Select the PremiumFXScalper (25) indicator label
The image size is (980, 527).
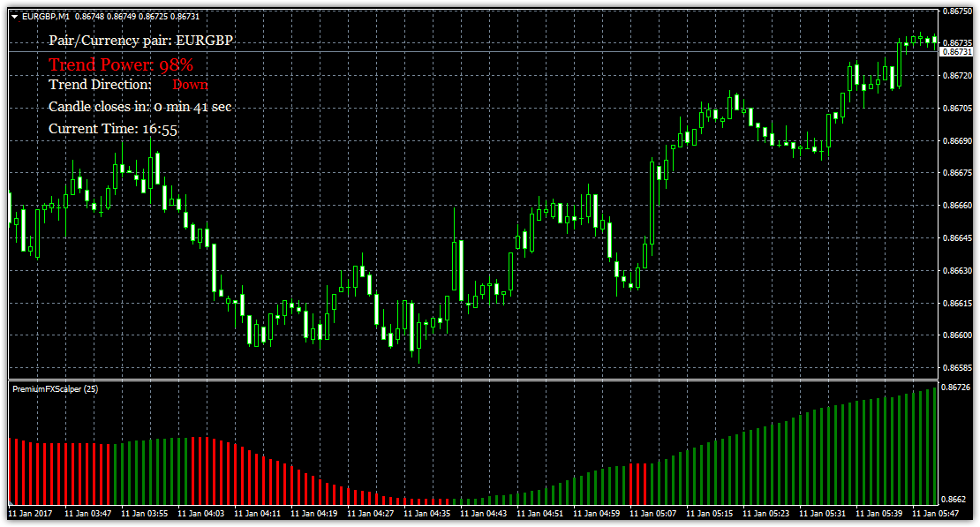click(x=49, y=388)
